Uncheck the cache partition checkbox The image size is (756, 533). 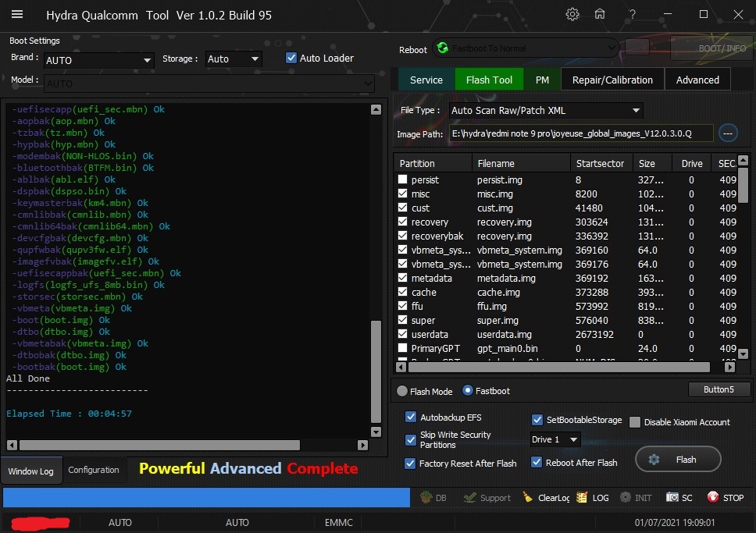coord(402,292)
